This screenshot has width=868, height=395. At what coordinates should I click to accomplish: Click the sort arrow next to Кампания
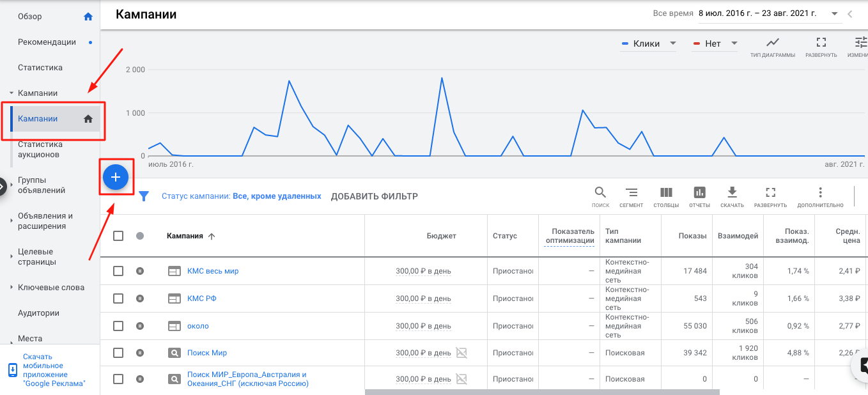pyautogui.click(x=212, y=236)
